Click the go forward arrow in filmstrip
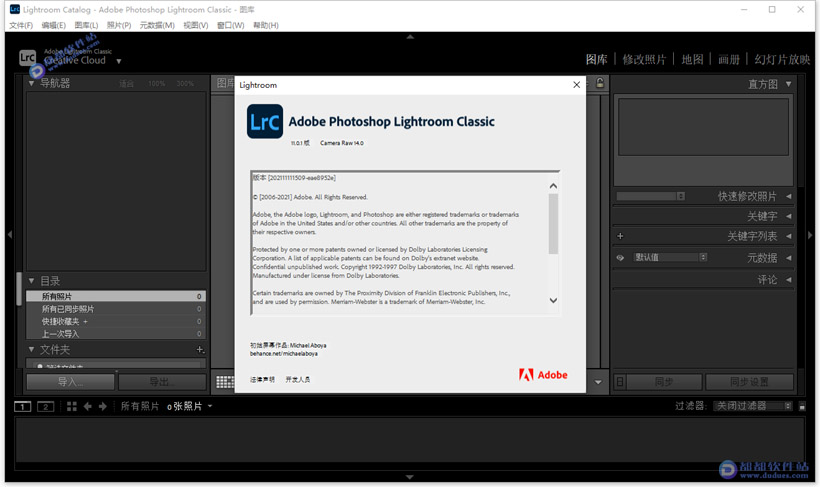820x487 pixels. point(102,406)
